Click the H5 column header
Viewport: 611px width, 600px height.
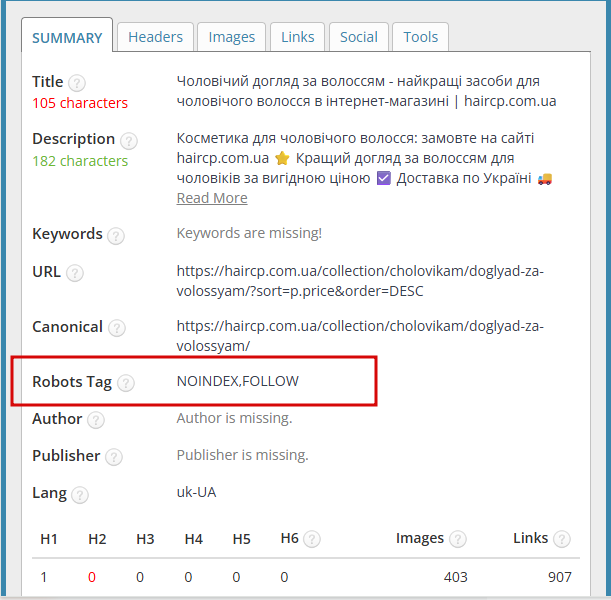(x=242, y=539)
